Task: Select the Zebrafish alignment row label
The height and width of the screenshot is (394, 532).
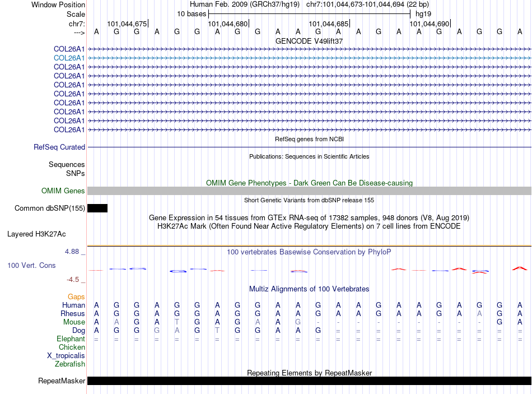Action: click(x=70, y=364)
